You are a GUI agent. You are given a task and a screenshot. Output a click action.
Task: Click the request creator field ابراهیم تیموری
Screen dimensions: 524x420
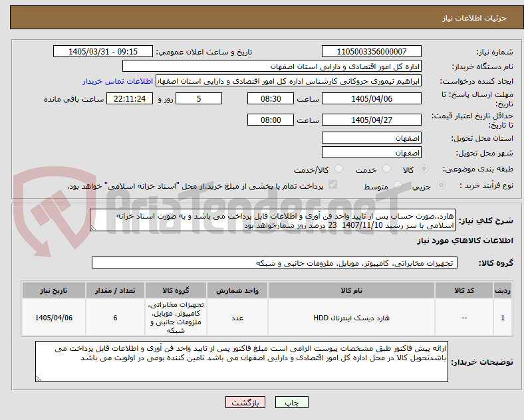pos(289,81)
